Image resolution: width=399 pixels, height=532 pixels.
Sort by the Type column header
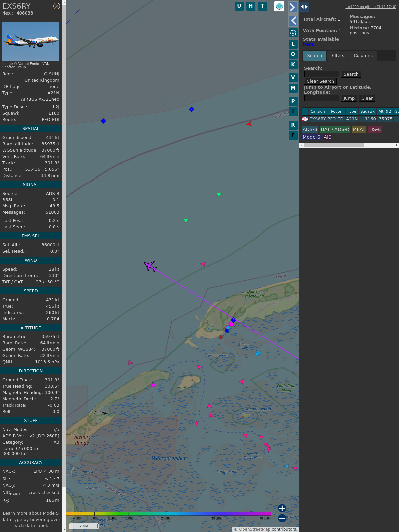point(352,111)
